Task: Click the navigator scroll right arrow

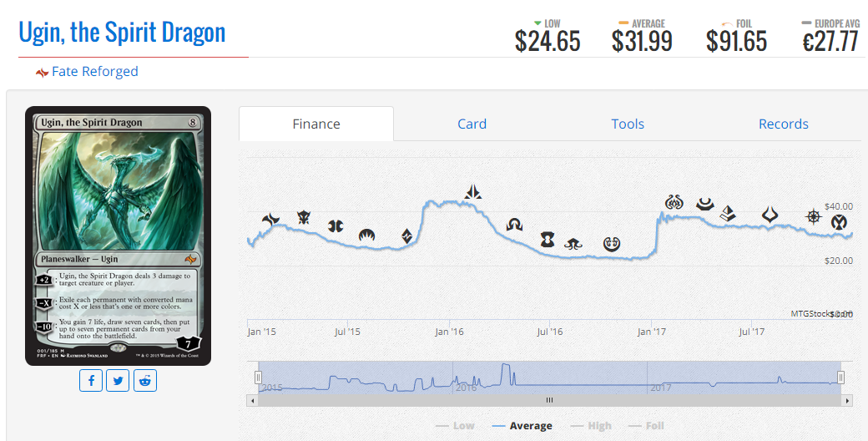Action: click(847, 400)
